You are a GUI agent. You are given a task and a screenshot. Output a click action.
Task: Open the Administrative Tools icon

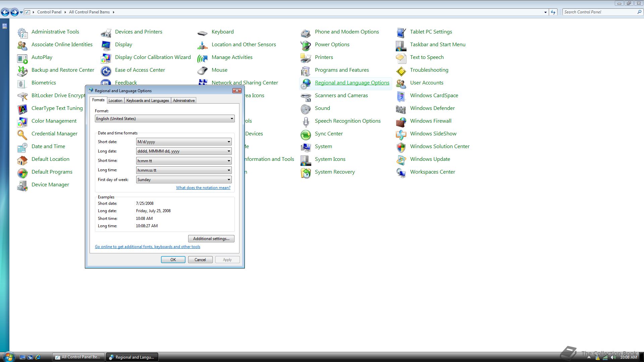(22, 33)
